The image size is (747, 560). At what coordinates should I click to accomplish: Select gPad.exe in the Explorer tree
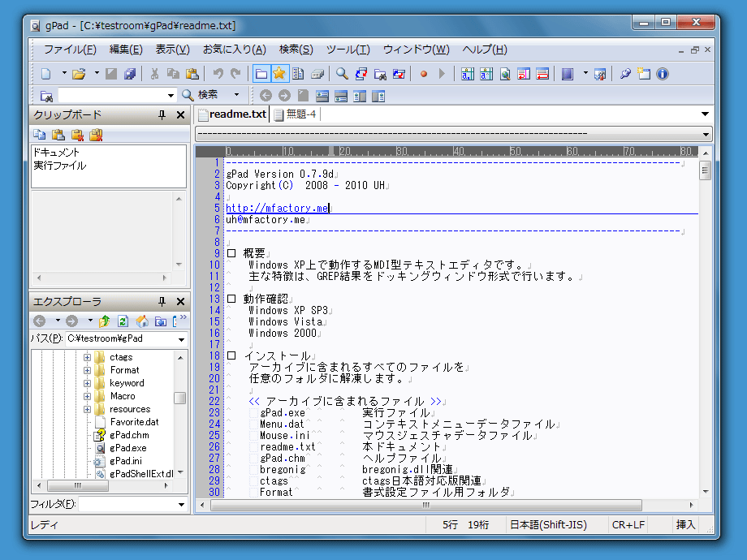127,448
